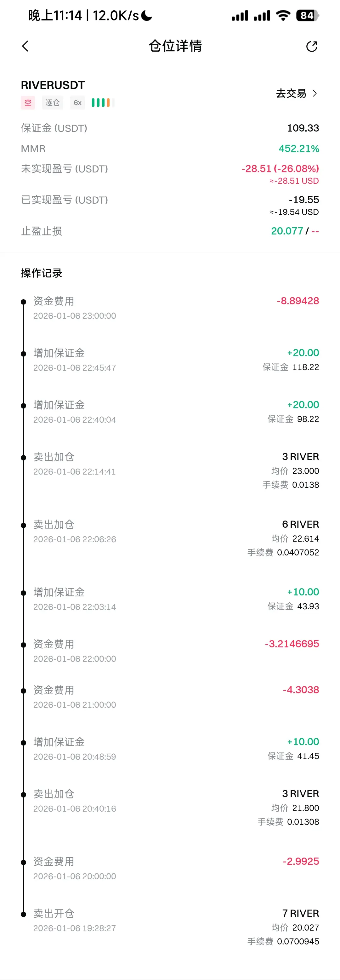Tap the moon do-not-disturb icon

click(x=147, y=16)
